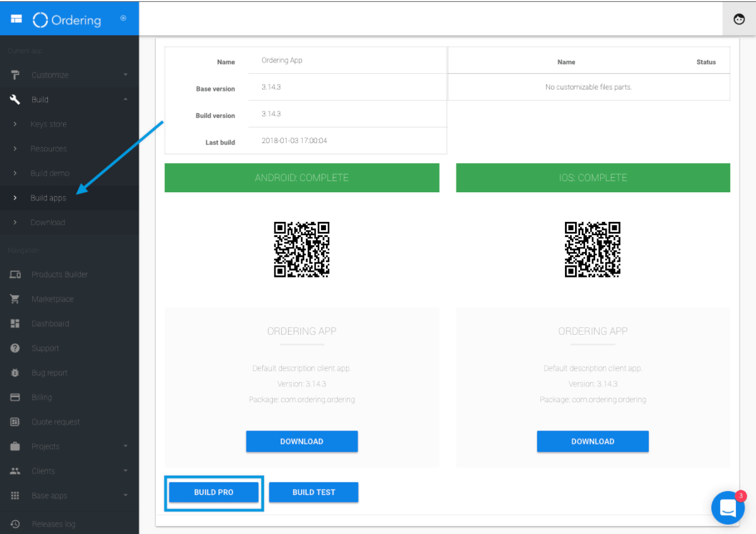Click the Bug report bug icon
The width and height of the screenshot is (756, 534).
[15, 373]
